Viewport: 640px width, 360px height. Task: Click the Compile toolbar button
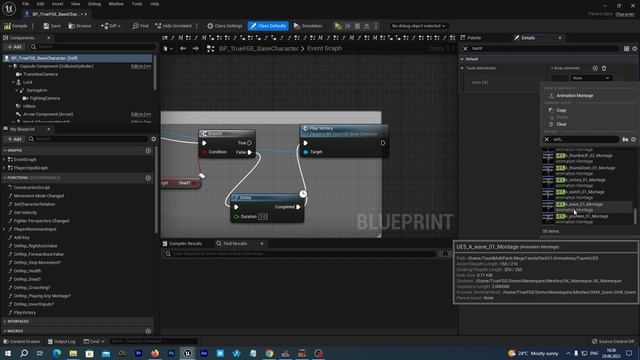16,26
